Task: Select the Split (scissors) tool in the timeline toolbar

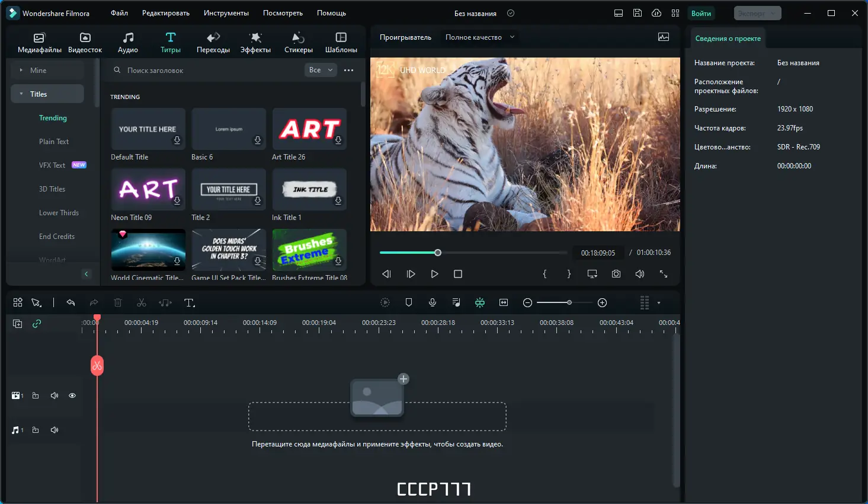Action: coord(142,302)
